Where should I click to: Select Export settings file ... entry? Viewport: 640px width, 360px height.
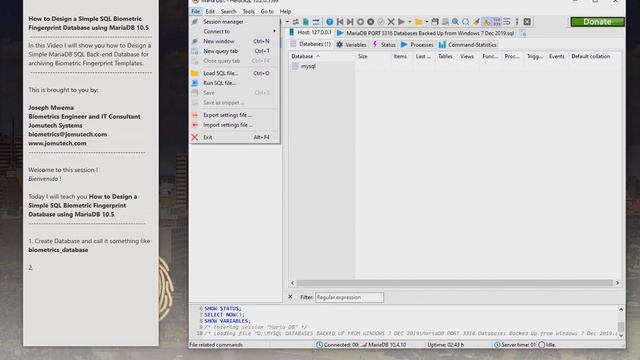[x=235, y=115]
